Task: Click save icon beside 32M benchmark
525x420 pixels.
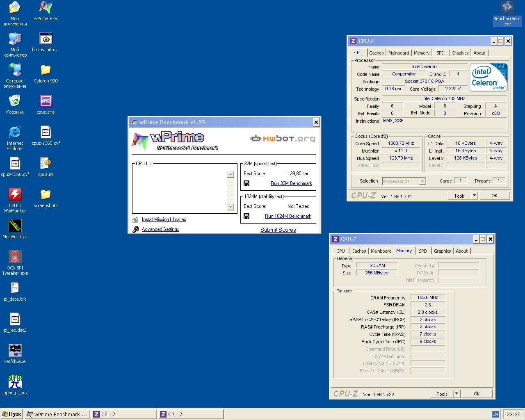Action: coord(247,183)
